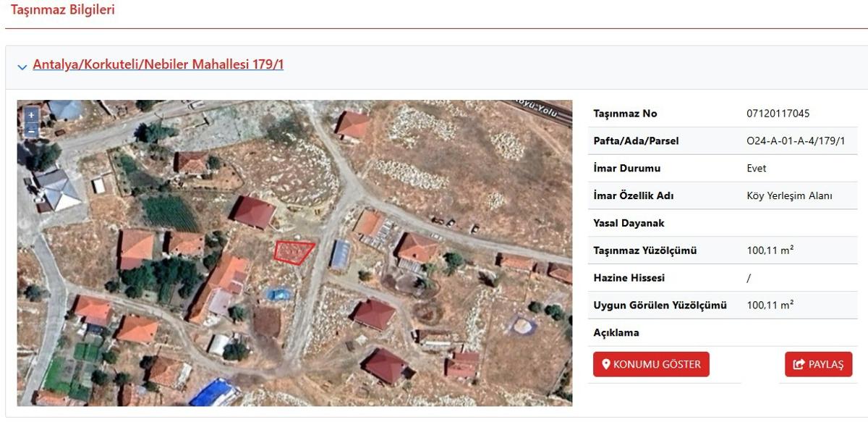Click the Açıklama row label
Viewport: 868px width, 422px height.
click(616, 333)
